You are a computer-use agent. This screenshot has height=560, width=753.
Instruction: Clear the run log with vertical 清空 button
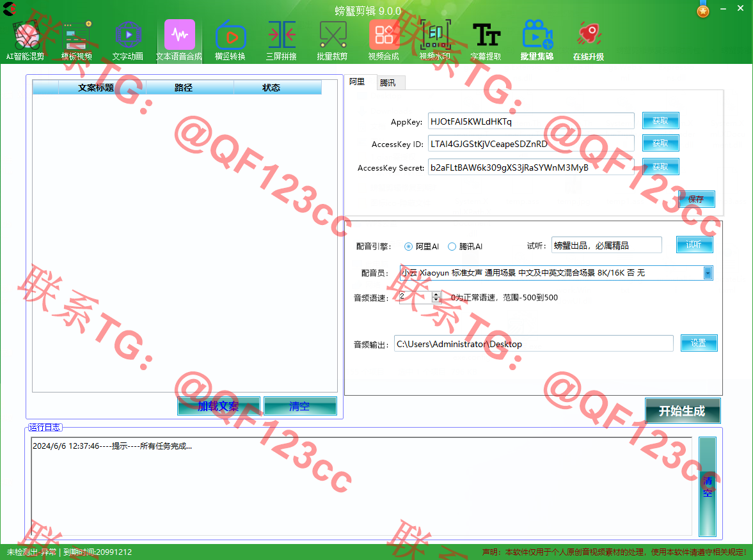pos(708,486)
